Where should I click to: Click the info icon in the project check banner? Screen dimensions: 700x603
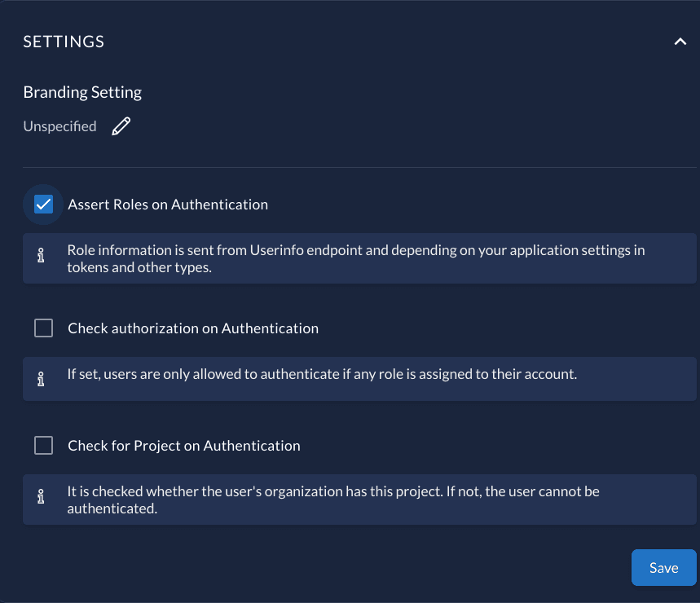40,498
